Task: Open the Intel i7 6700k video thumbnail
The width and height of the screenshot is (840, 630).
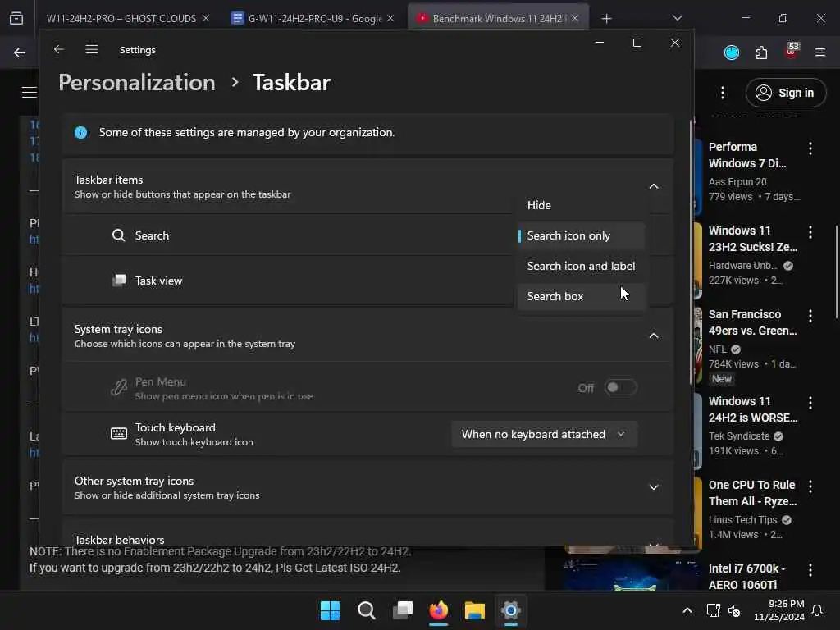Action: coord(632,575)
